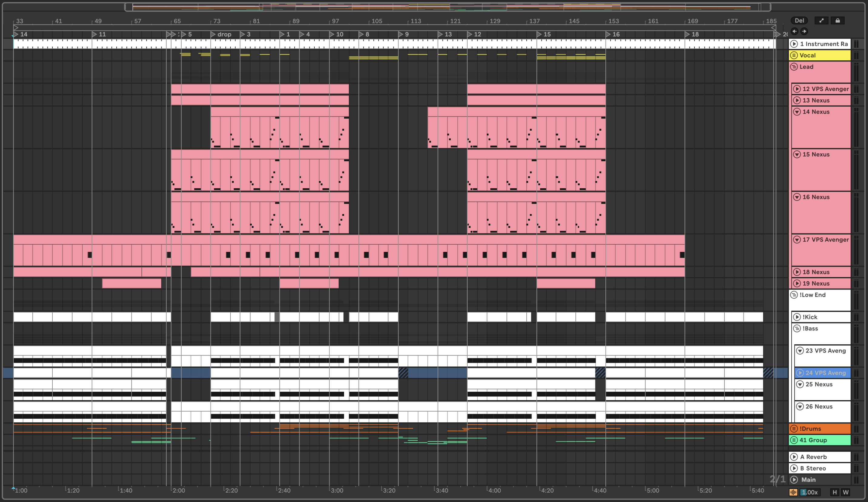Viewport: 868px width, 502px height.
Task: Collapse the 23 VPS Aveng track
Action: point(800,351)
